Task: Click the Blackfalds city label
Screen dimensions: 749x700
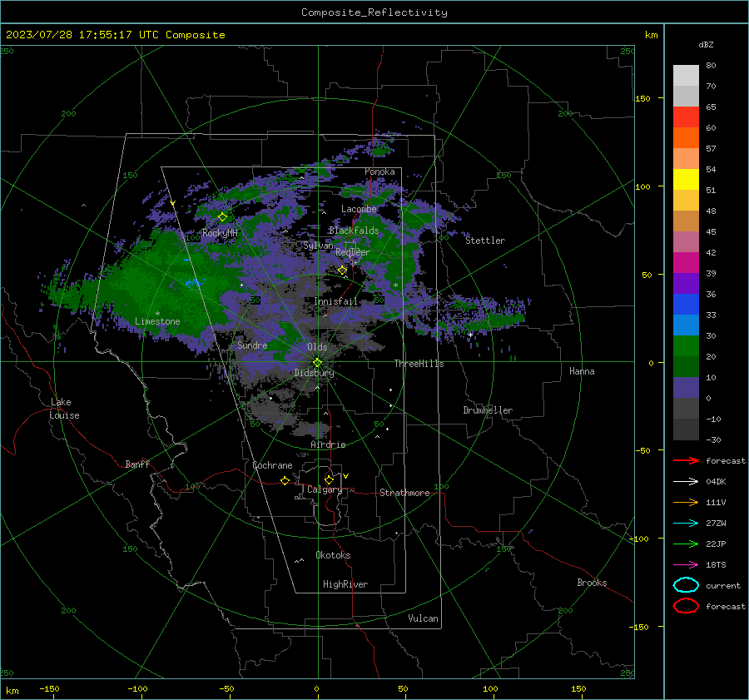Action: coord(354,231)
